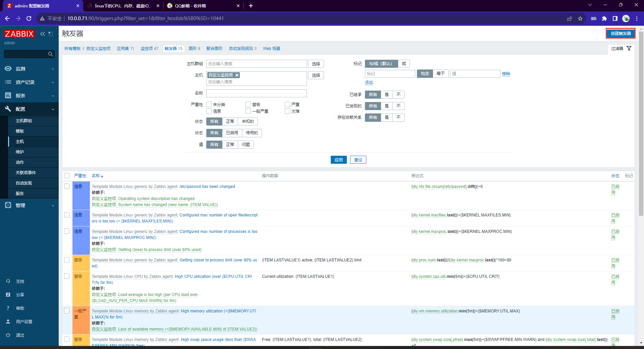The image size is (644, 349).
Task: Set 已继承 filter to 是
Action: tap(387, 95)
